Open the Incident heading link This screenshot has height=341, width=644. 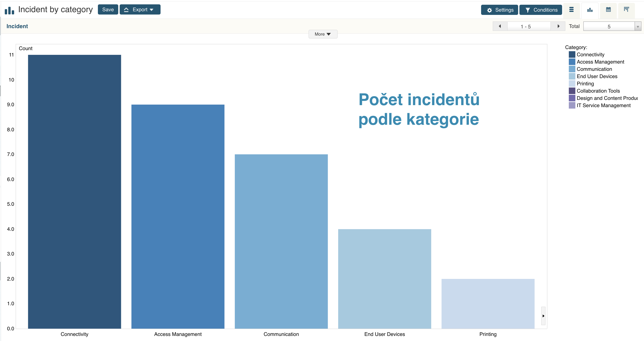17,26
